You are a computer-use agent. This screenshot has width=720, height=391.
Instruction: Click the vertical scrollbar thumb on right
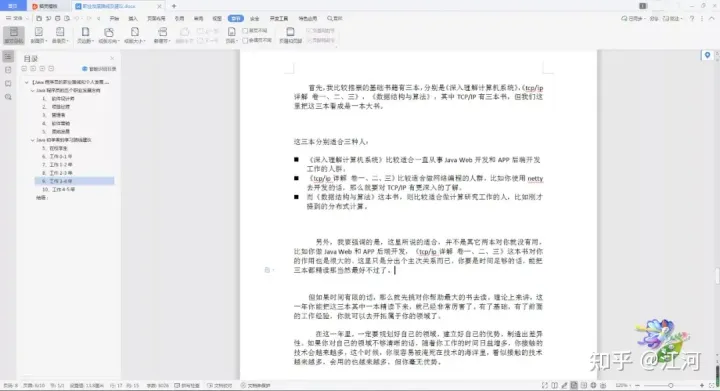point(717,276)
